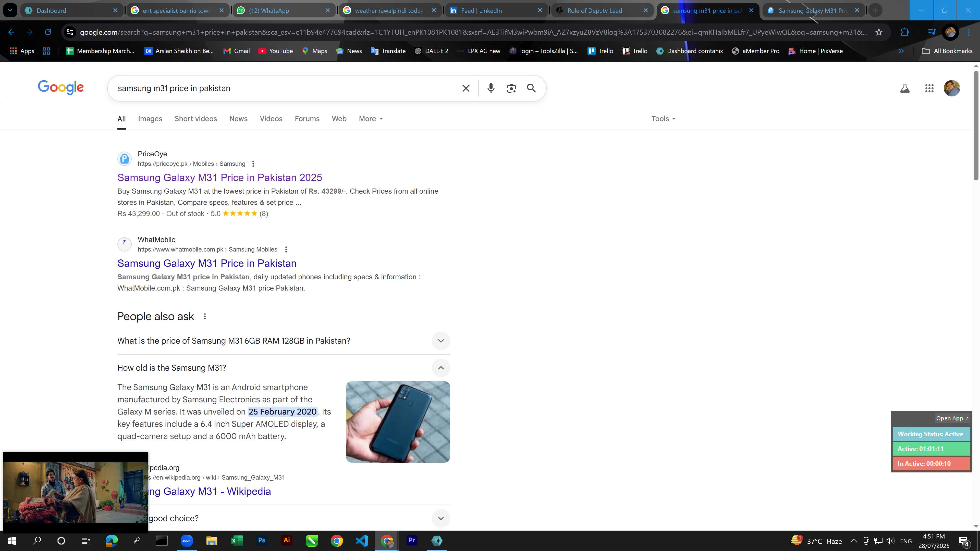Clear the search box with the X icon
The width and height of the screenshot is (980, 551).
466,88
